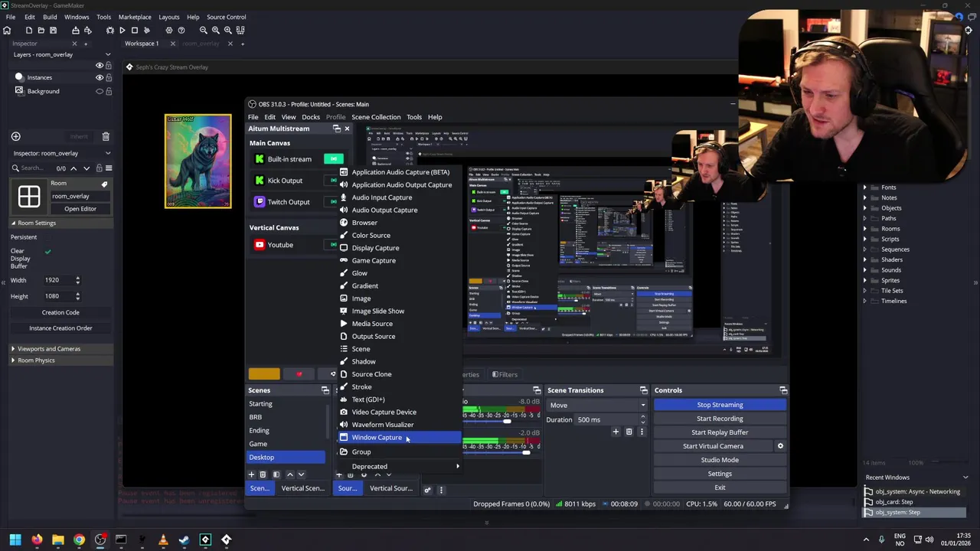Switch to Vertical Scenes tab
The image size is (980, 551).
(x=303, y=488)
